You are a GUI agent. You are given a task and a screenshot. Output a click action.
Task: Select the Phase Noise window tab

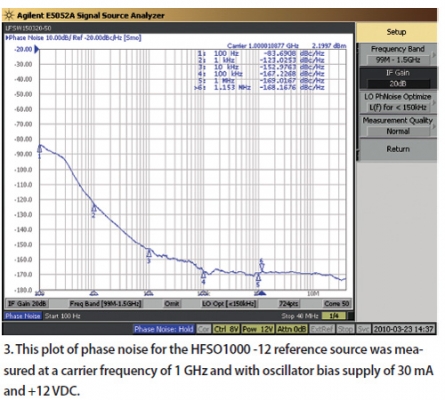click(x=23, y=316)
